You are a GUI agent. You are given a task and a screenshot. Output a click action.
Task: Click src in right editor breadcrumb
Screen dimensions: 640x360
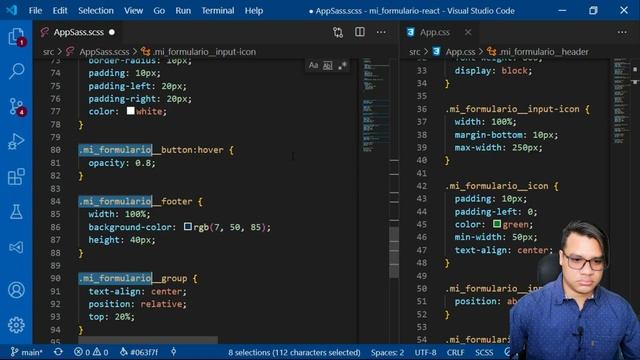tap(414, 52)
